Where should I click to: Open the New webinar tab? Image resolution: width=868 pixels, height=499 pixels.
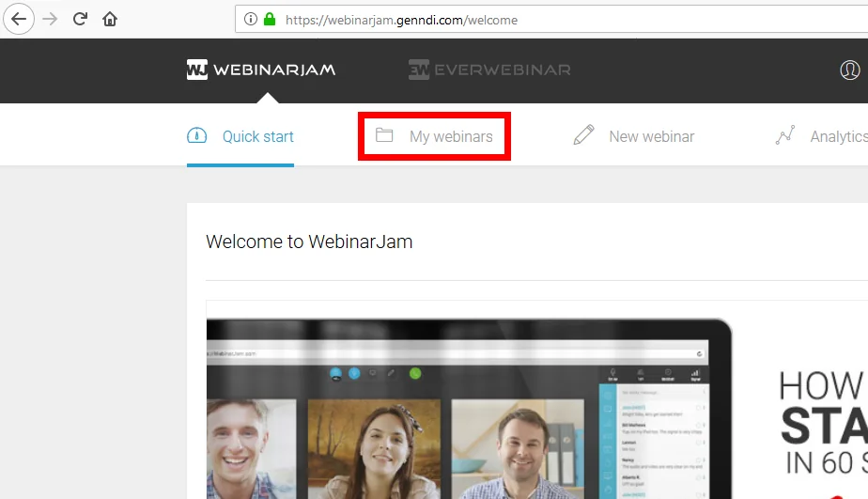coord(633,136)
